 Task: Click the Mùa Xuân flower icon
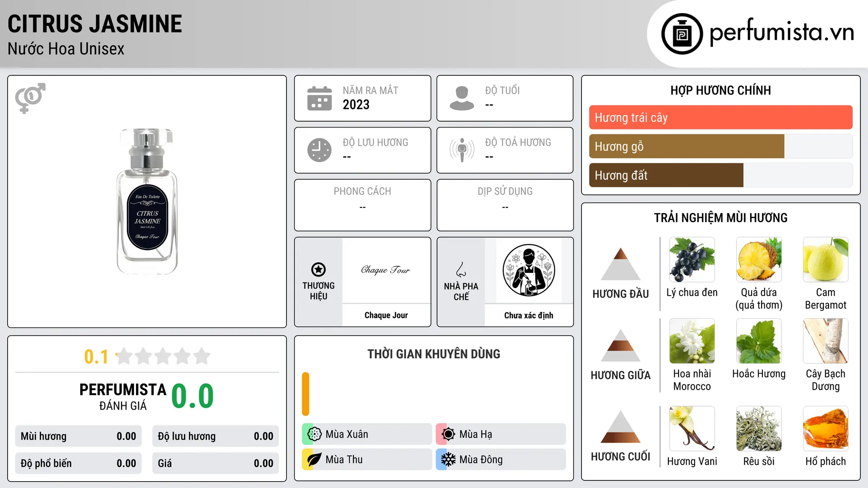click(314, 434)
